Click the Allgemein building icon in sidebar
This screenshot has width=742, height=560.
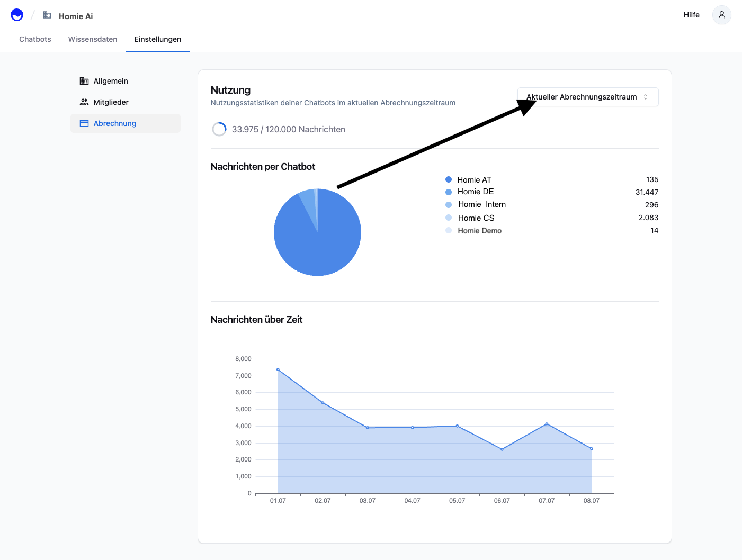[84, 81]
